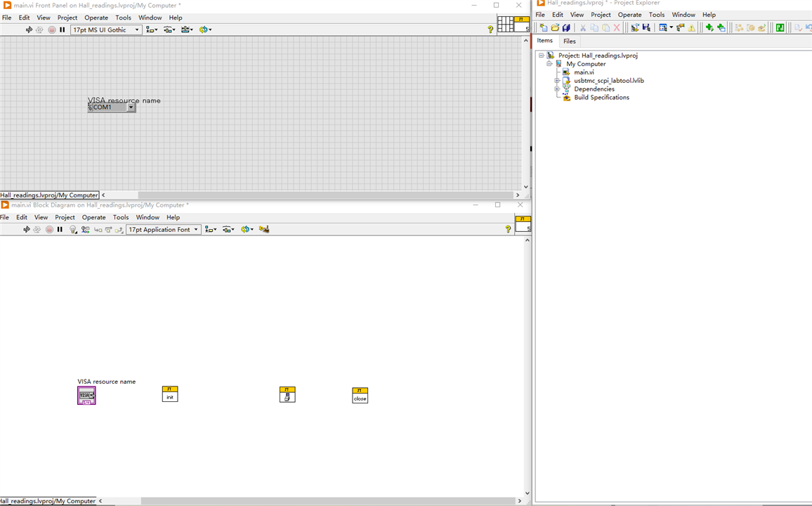Click the VI icon at the Front Panel's top right
This screenshot has height=506, width=812.
point(521,25)
